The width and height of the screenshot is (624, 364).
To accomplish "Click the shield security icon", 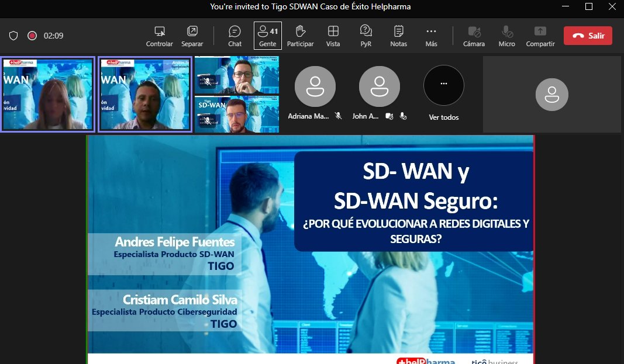I will [13, 36].
